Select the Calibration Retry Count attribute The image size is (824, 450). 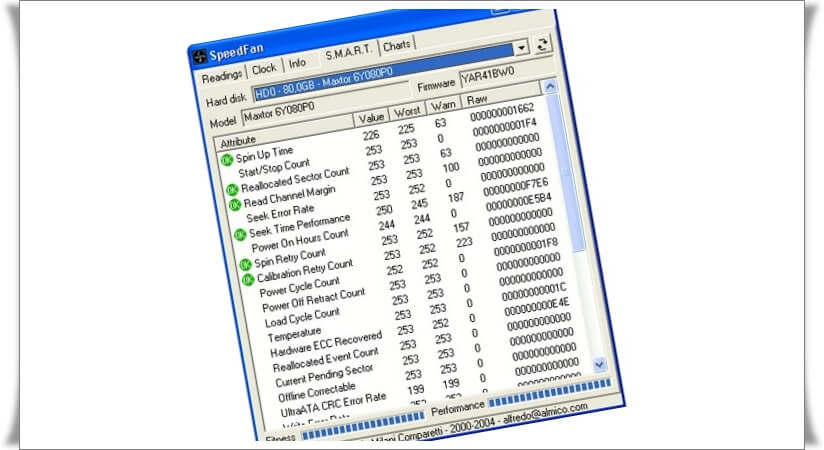[305, 270]
